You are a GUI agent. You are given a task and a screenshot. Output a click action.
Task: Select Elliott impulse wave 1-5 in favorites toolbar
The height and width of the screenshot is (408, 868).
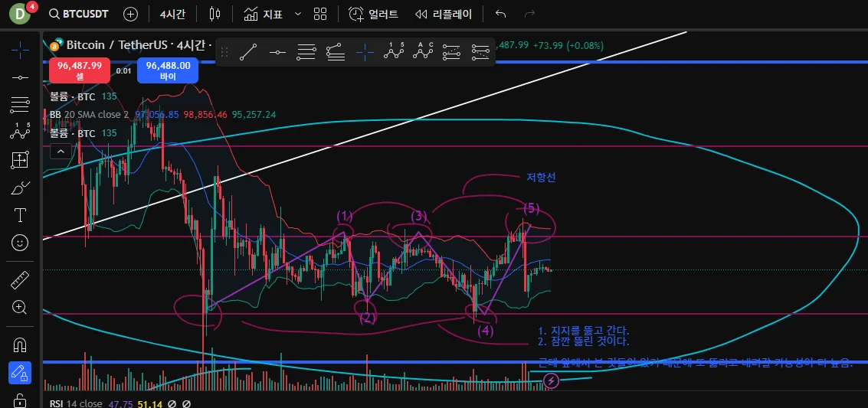(x=394, y=53)
